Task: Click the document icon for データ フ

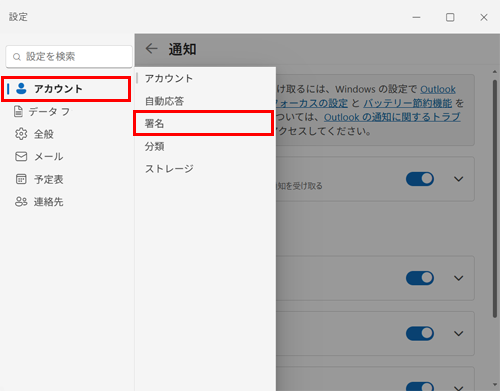Action: point(19,111)
